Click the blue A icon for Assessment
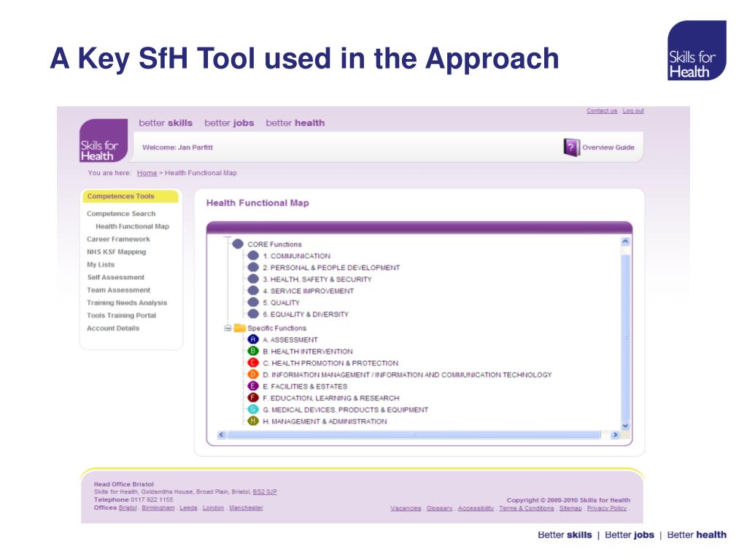The height and width of the screenshot is (560, 747). (x=253, y=340)
